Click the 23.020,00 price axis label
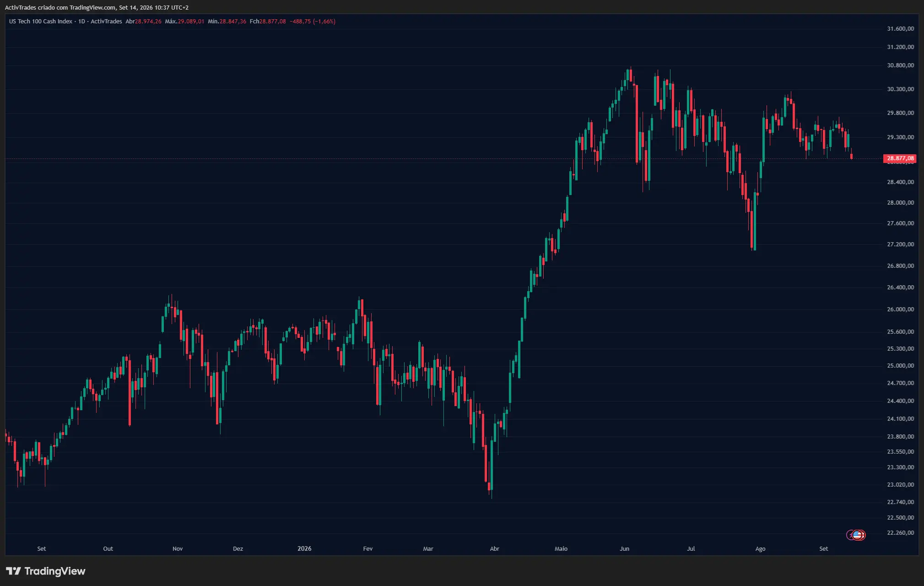 (x=900, y=485)
